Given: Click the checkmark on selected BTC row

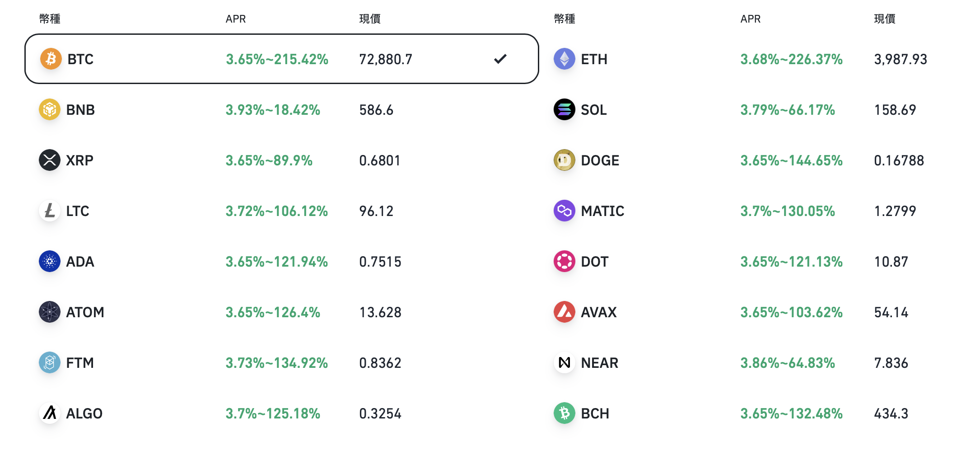Looking at the screenshot, I should tap(500, 59).
